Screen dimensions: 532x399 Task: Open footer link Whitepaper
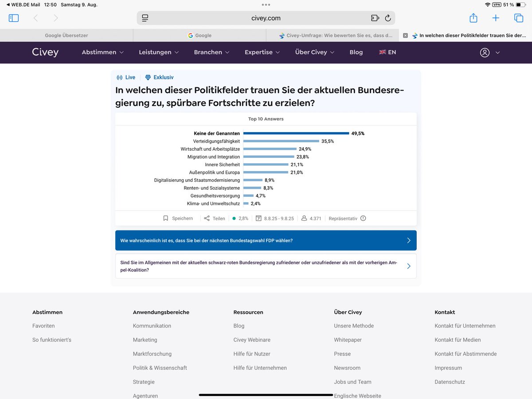click(348, 340)
